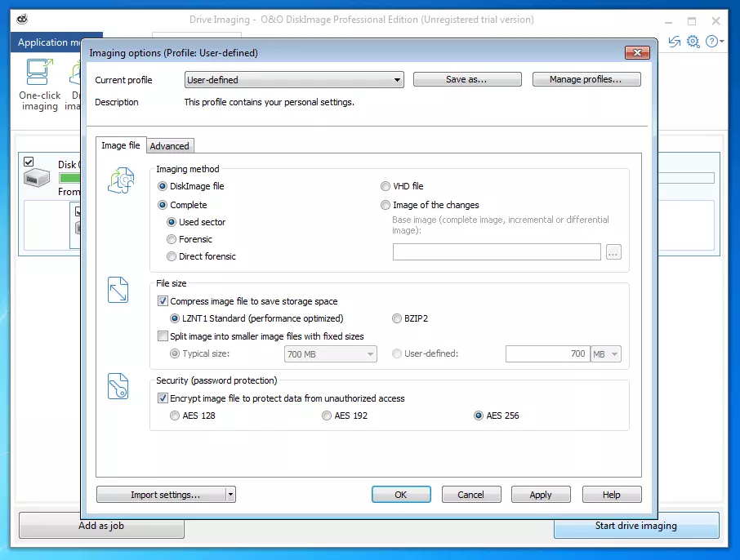740x560 pixels.
Task: Enable Split image into smaller files checkbox
Action: pyautogui.click(x=163, y=336)
